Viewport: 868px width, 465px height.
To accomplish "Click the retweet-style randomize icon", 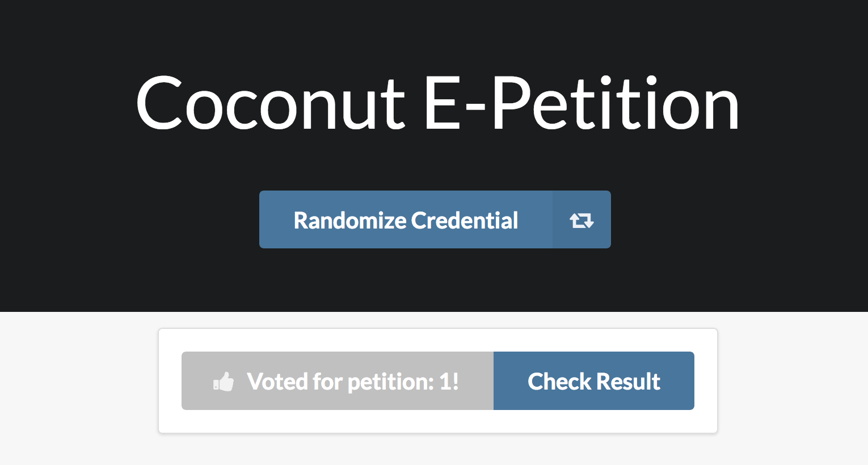I will pyautogui.click(x=582, y=220).
